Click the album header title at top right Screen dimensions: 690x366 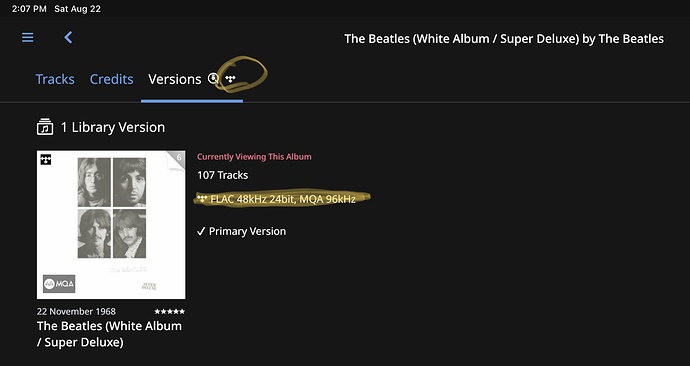point(504,39)
